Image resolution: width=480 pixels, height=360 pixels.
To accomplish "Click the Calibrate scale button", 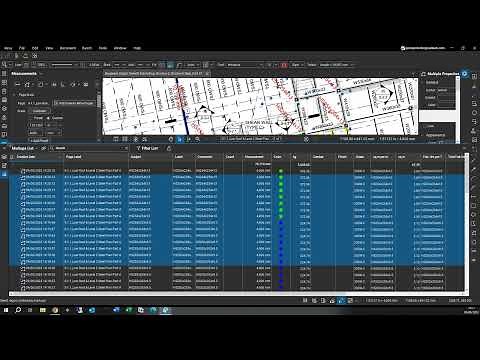I will click(x=40, y=111).
